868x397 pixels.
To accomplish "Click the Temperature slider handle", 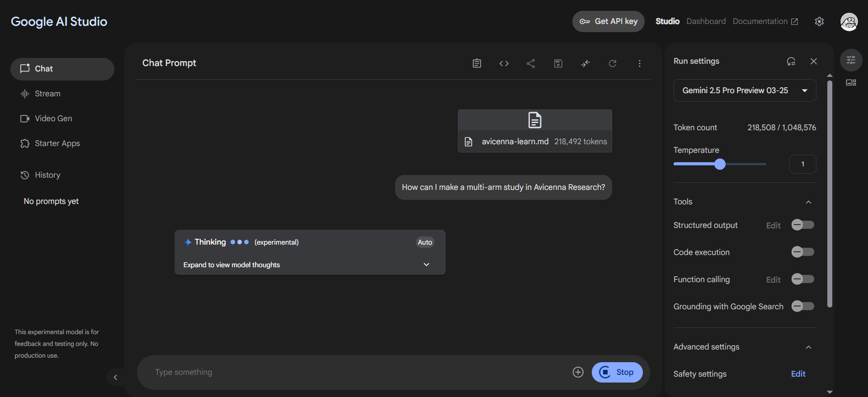I will click(720, 164).
